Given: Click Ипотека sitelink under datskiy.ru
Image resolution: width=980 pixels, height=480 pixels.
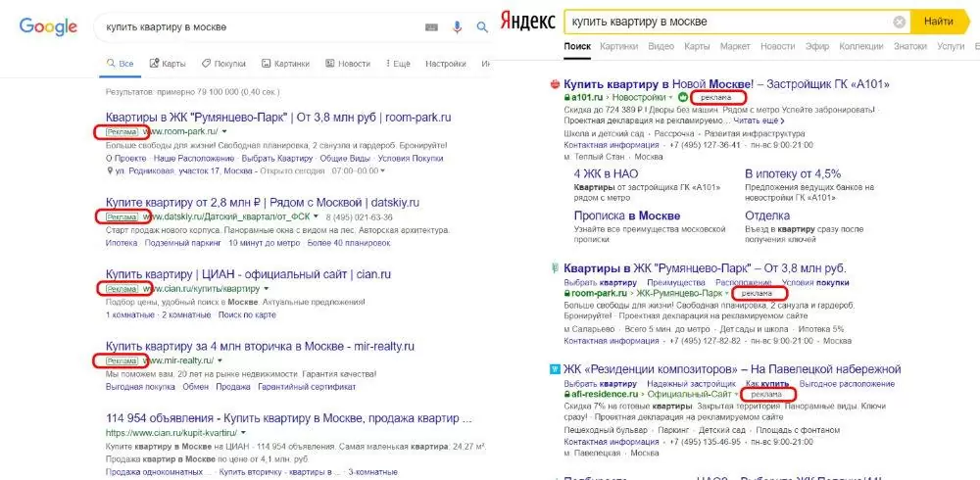Looking at the screenshot, I should pos(122,243).
